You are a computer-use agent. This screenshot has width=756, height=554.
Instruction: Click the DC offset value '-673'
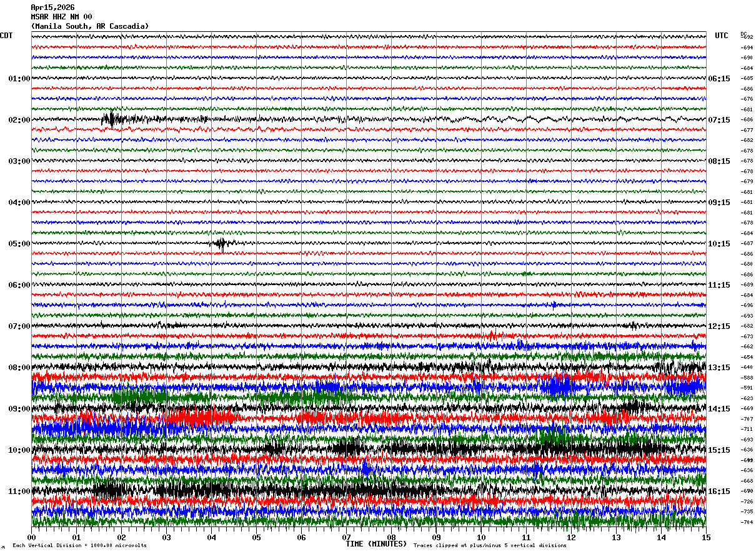coord(747,336)
